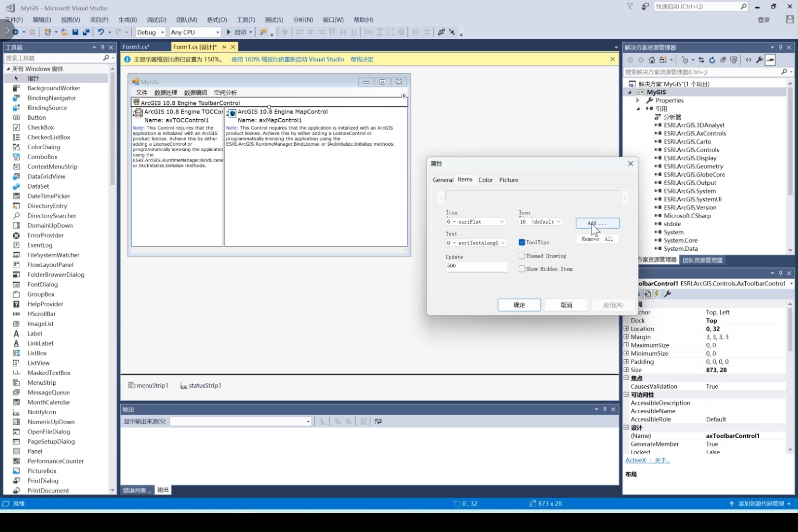Open the Any CPU platform dropdown

[x=195, y=32]
